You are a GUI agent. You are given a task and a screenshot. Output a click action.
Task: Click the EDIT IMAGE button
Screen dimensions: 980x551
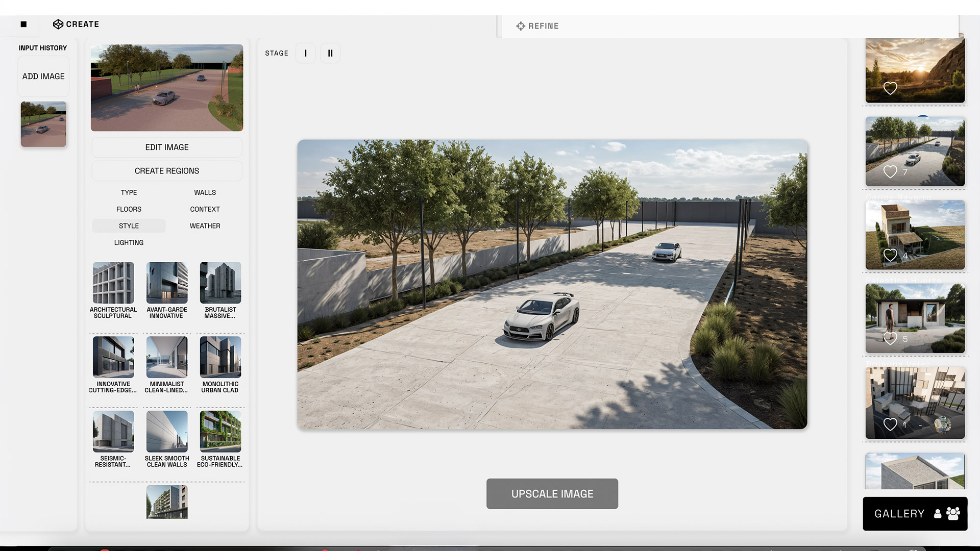click(167, 147)
